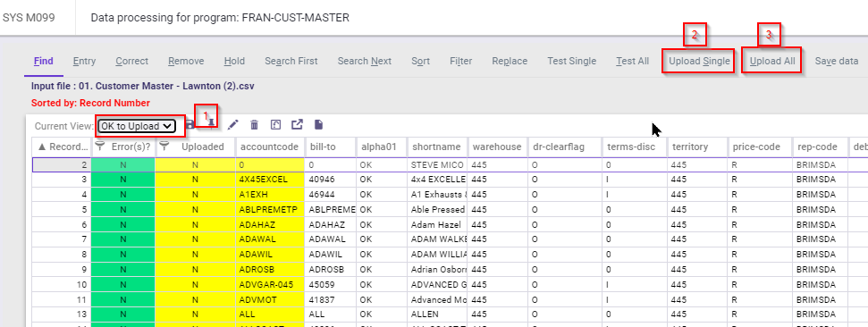
Task: Click the accountcode column header
Action: tap(270, 147)
